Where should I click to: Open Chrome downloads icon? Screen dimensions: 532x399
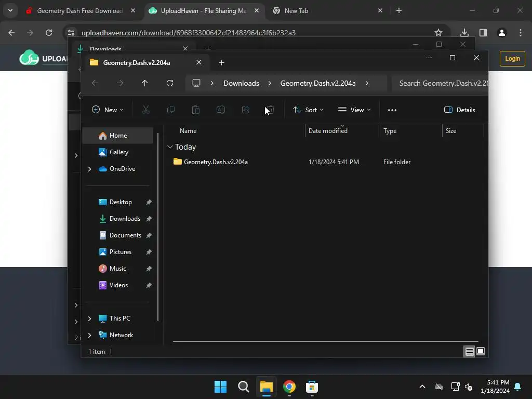(x=464, y=33)
